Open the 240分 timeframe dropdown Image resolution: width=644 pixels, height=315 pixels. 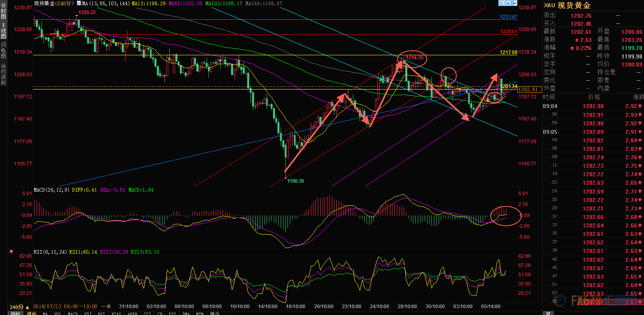click(x=19, y=307)
